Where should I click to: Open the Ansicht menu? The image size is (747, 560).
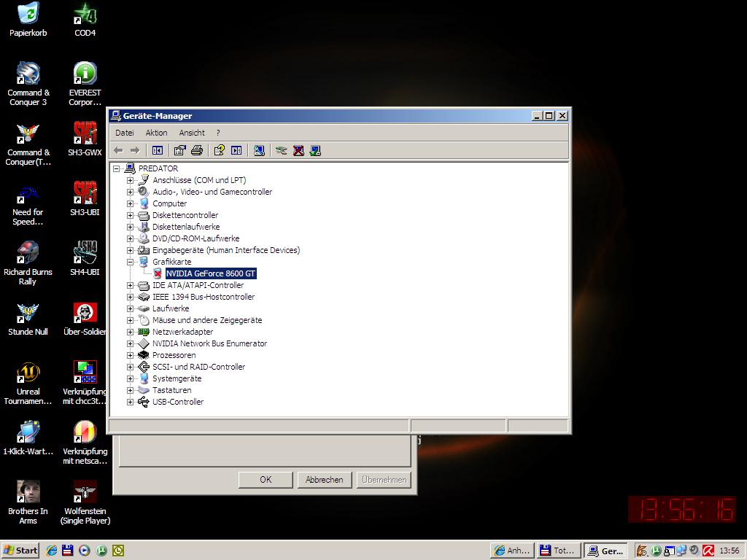click(x=192, y=133)
